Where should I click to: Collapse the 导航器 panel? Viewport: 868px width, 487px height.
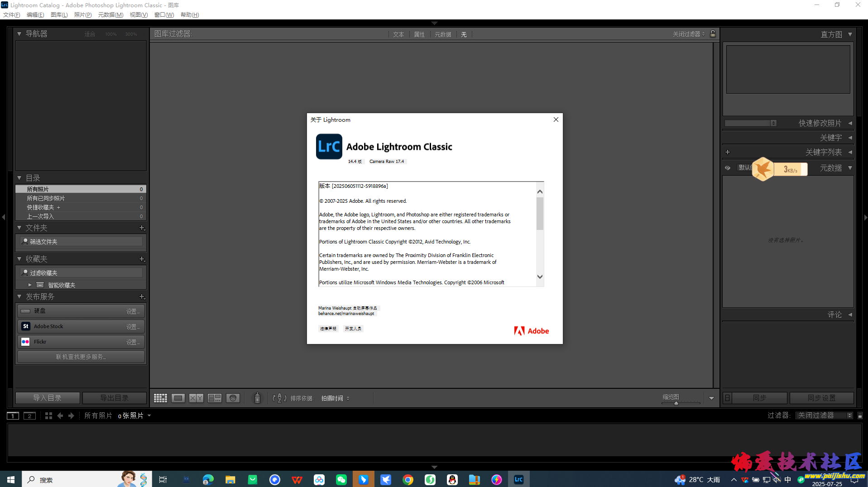[19, 34]
